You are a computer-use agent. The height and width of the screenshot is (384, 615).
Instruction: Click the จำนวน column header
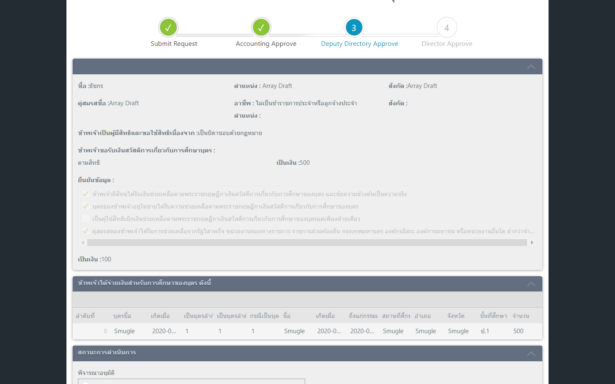[521, 316]
